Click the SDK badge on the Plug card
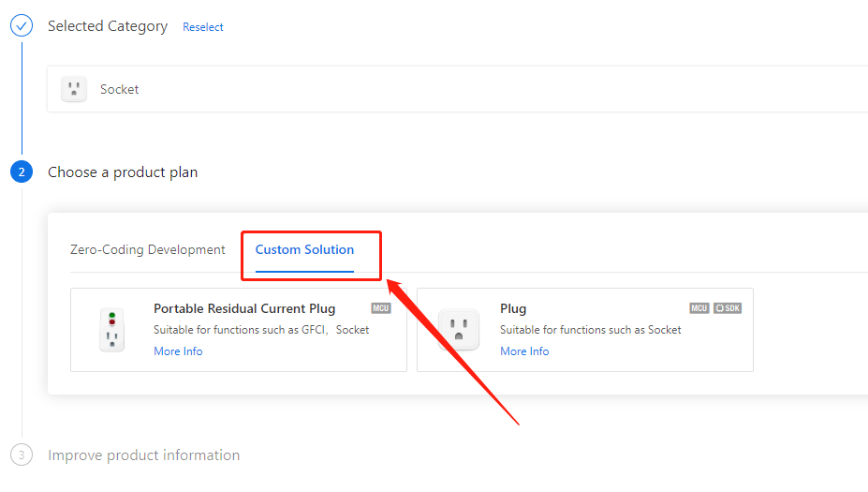Image resolution: width=868 pixels, height=492 pixels. (728, 308)
